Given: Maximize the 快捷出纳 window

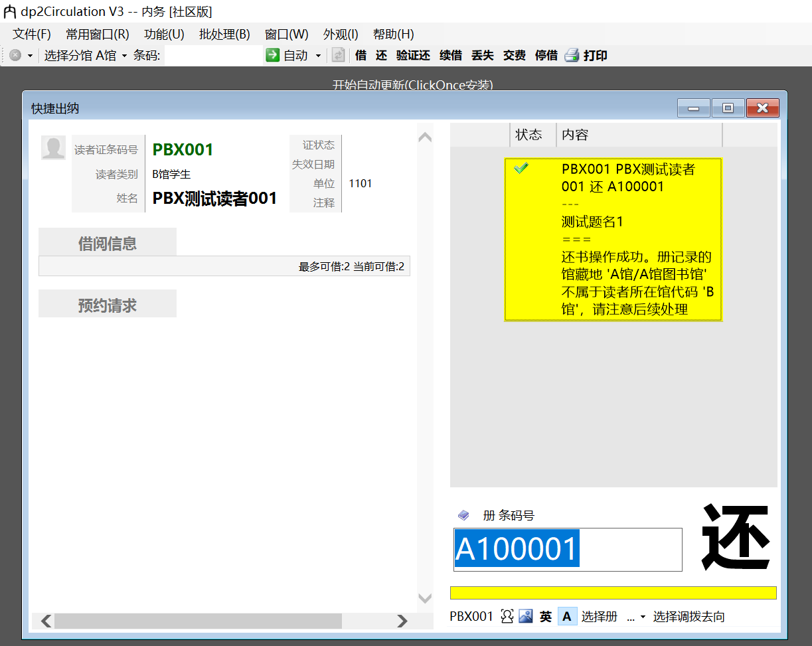Looking at the screenshot, I should click(728, 108).
